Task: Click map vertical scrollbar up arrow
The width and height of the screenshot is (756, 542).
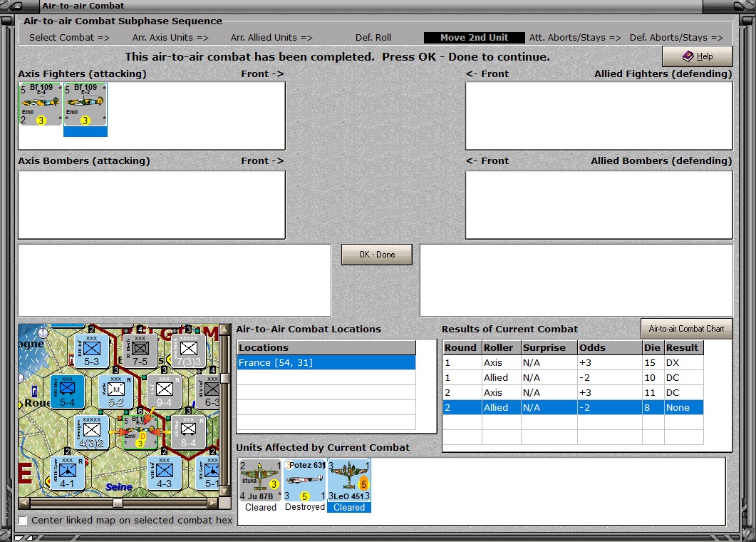Action: point(224,329)
